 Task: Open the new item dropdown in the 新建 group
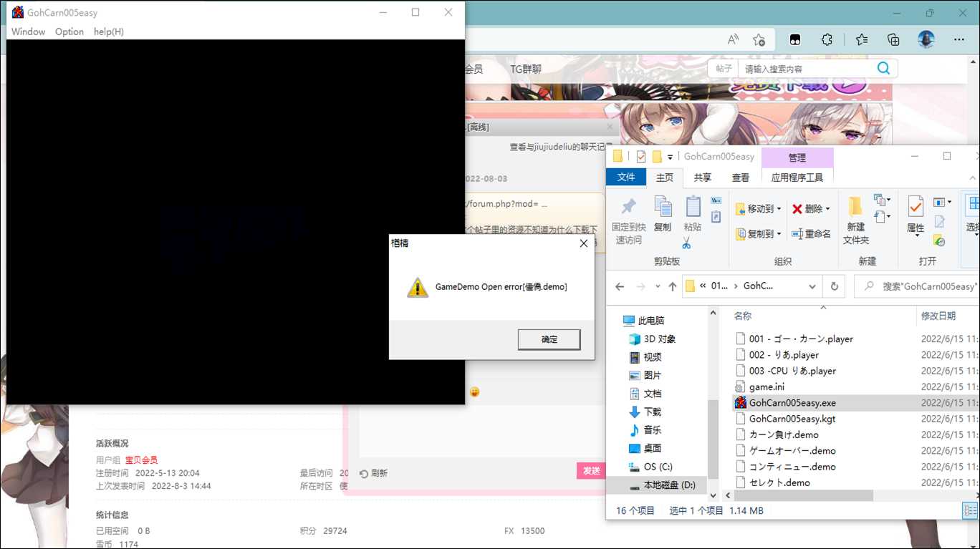tap(882, 200)
